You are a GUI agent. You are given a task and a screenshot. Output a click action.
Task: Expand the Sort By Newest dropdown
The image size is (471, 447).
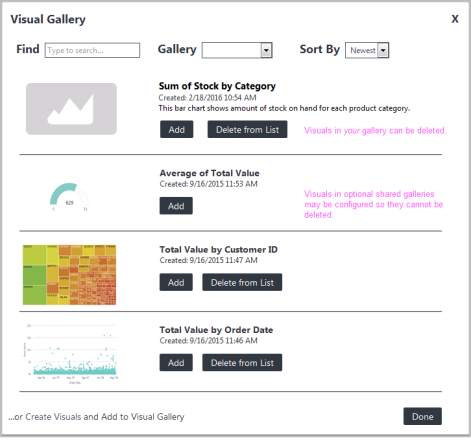click(x=383, y=50)
